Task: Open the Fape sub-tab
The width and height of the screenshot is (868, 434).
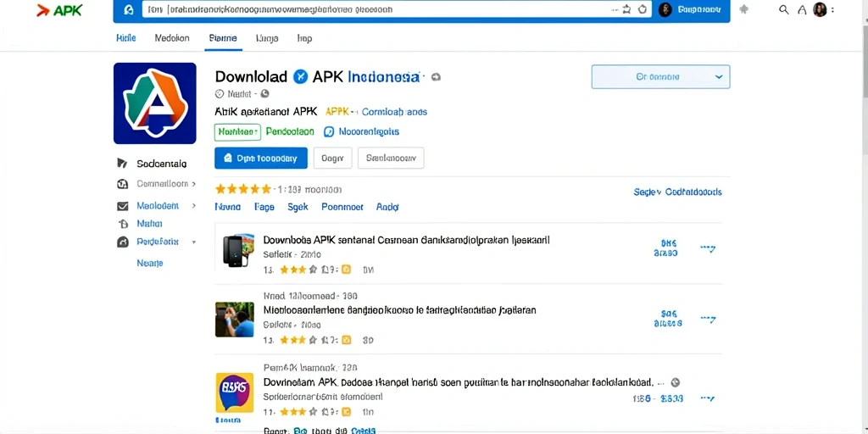Action: pos(264,207)
